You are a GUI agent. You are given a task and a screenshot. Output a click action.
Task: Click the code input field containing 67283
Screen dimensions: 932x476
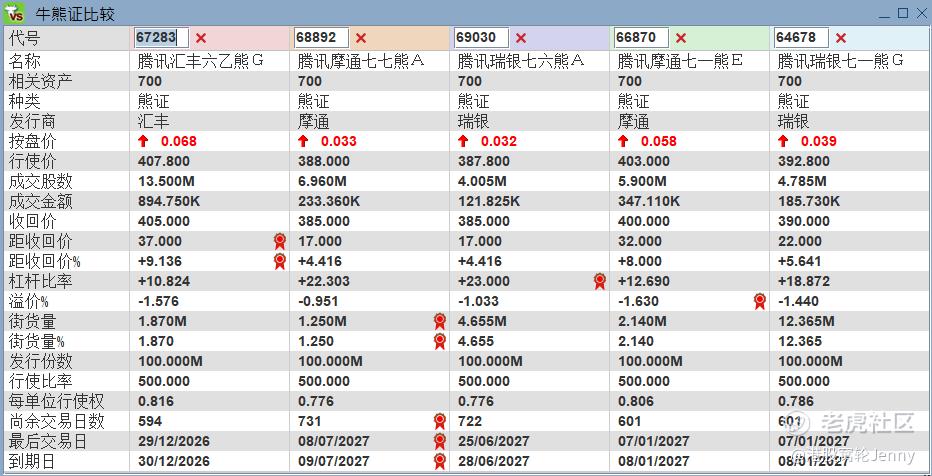pyautogui.click(x=161, y=37)
